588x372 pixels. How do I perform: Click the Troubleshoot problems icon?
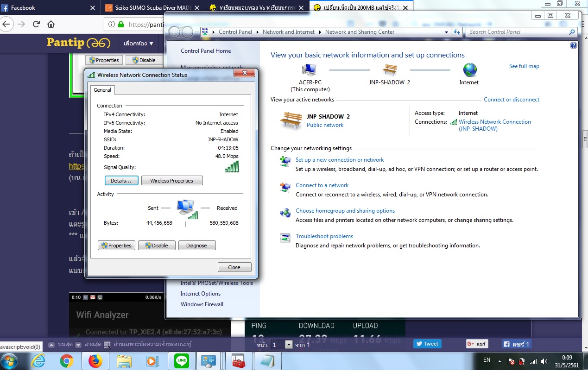click(285, 238)
